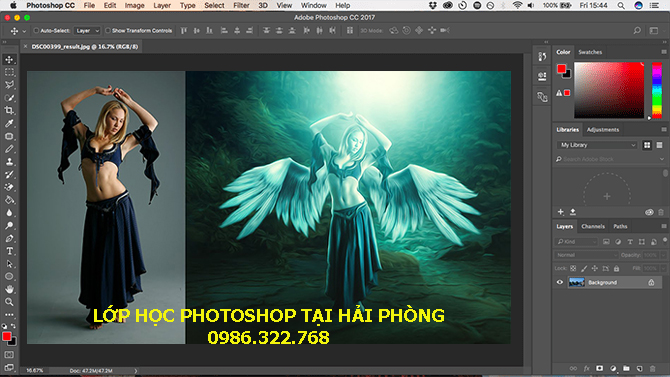This screenshot has height=377, width=670.
Task: Open layer Kind filter dropdown
Action: [576, 242]
